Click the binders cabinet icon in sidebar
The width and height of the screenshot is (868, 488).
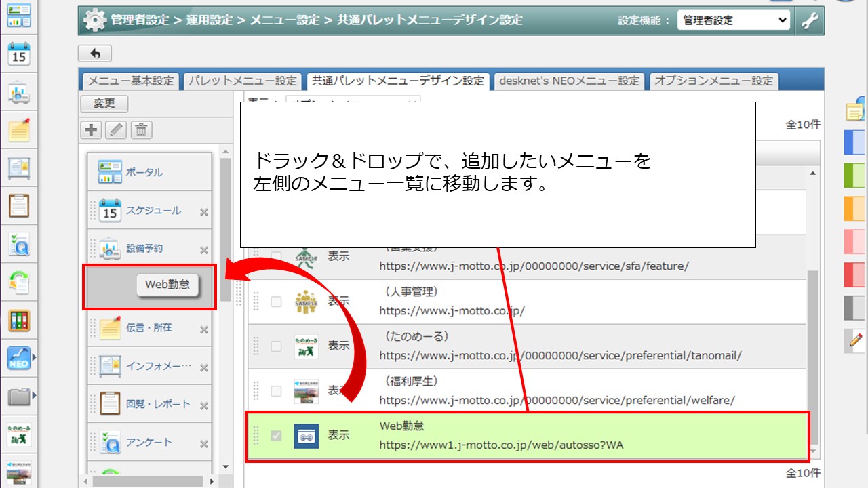click(19, 320)
